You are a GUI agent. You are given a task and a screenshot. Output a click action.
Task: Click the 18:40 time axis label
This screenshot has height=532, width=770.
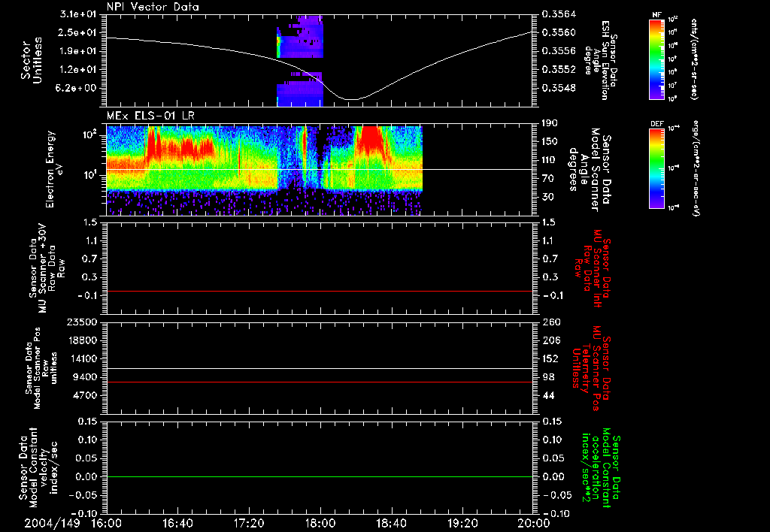(391, 523)
